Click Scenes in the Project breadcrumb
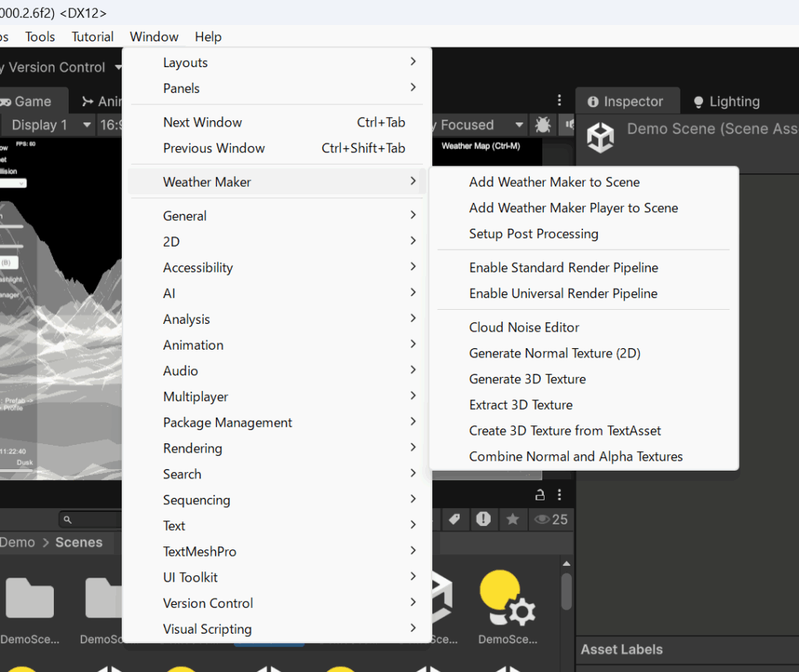 [x=79, y=542]
